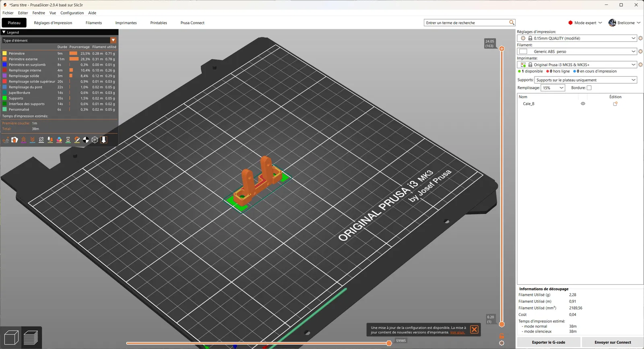Viewport: 644px width, 349px height.
Task: Click user avatar icon for Brelicorne
Action: coord(612,23)
